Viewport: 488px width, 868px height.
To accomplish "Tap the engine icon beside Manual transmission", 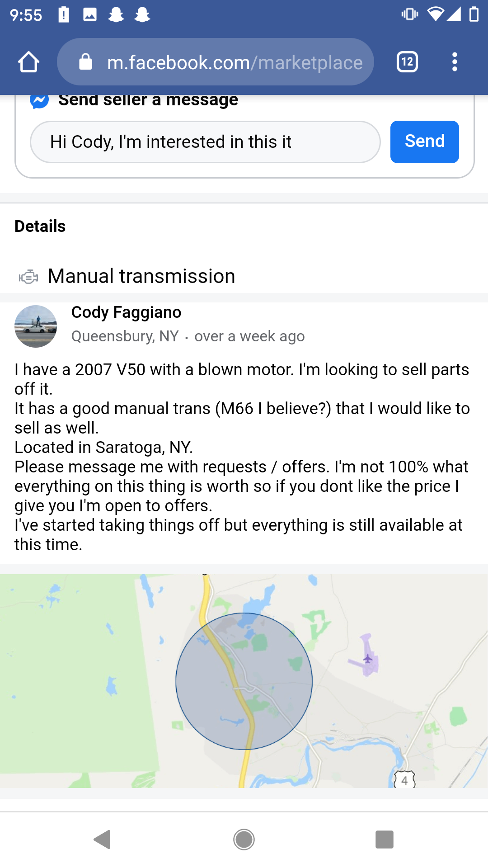I will pos(28,277).
